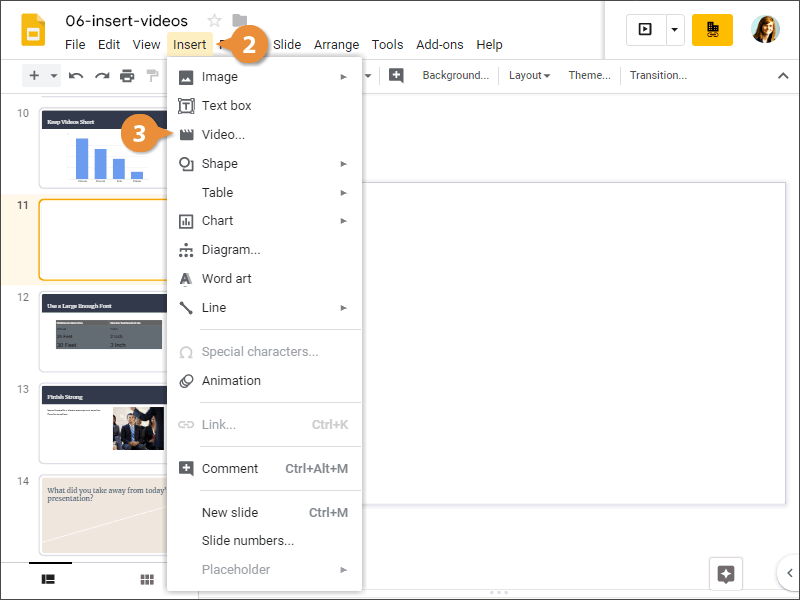Screen dimensions: 800x600
Task: Open the Explore panel icon
Action: [x=725, y=573]
